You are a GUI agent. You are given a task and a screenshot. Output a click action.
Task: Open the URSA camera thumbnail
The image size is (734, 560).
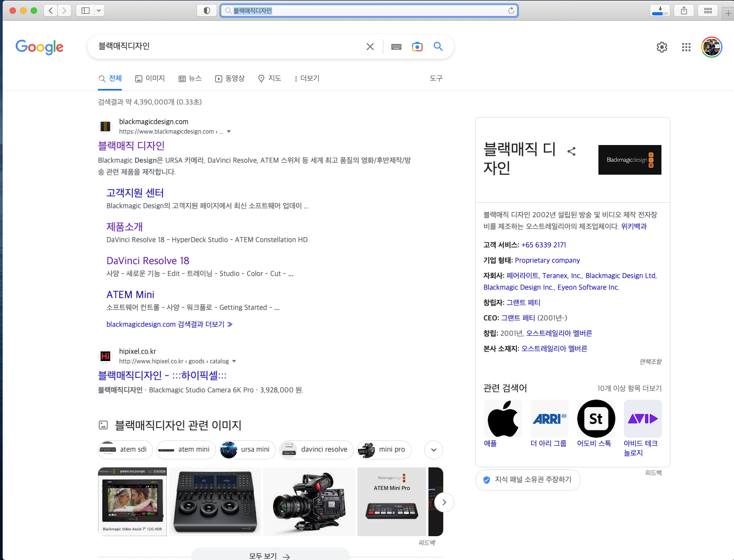click(x=309, y=502)
